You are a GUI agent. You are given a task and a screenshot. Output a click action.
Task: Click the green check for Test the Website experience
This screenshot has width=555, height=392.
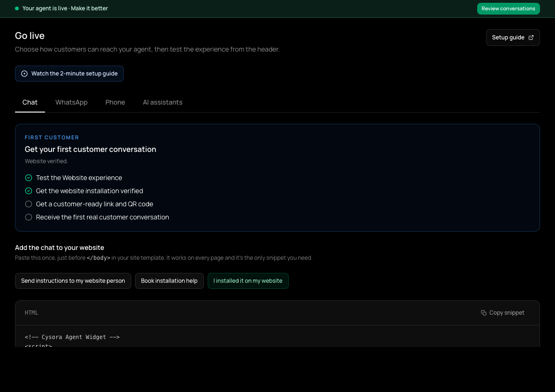coord(29,178)
